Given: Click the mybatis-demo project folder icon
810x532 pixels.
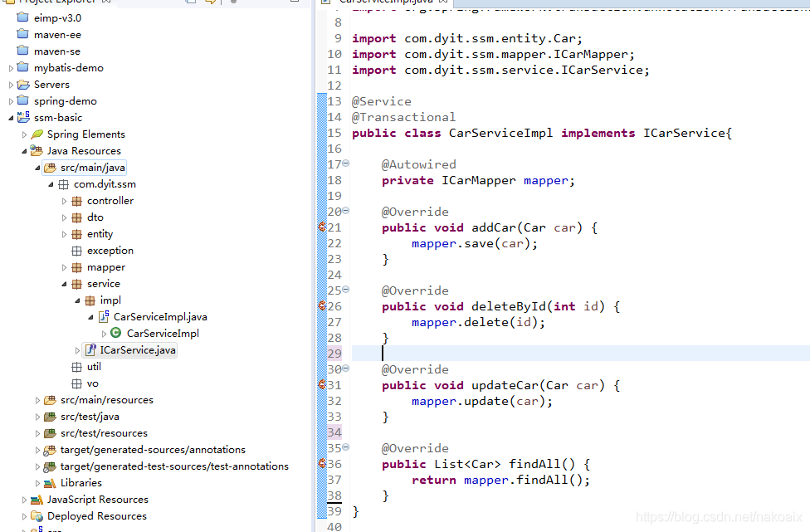Looking at the screenshot, I should coord(22,67).
